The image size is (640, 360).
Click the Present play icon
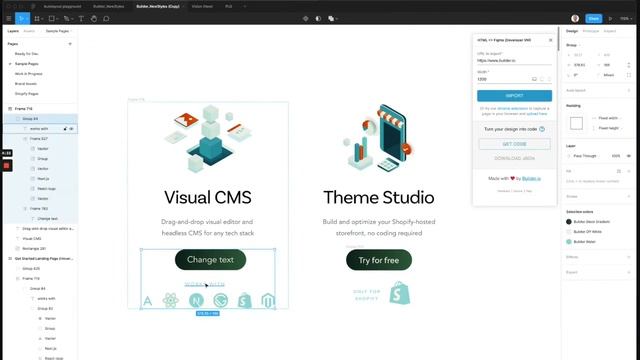pyautogui.click(x=610, y=18)
